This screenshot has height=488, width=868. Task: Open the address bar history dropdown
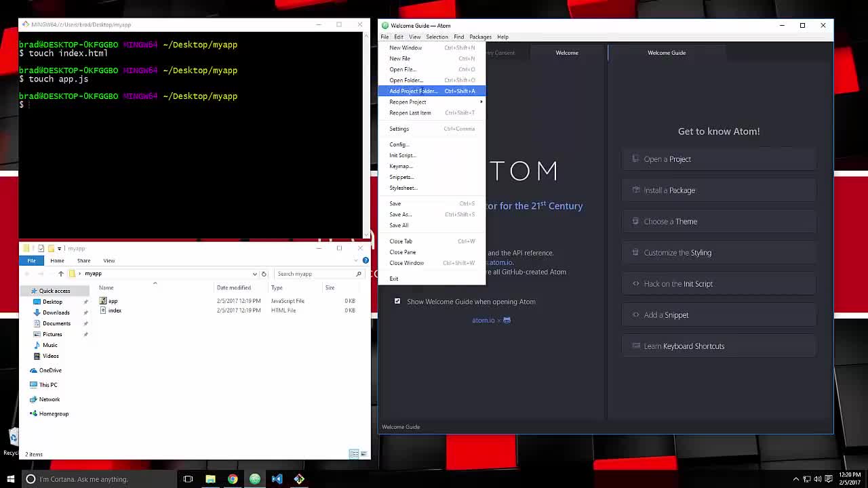[x=254, y=274]
